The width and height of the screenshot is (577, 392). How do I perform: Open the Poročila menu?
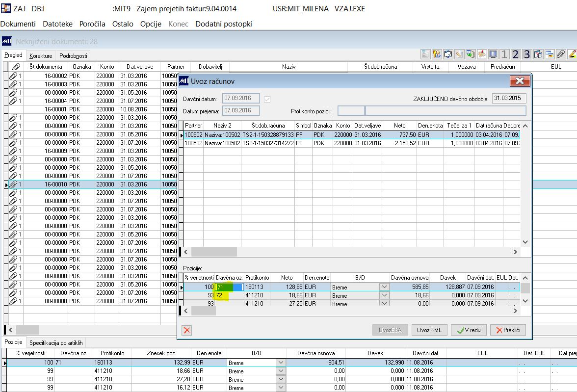[92, 24]
